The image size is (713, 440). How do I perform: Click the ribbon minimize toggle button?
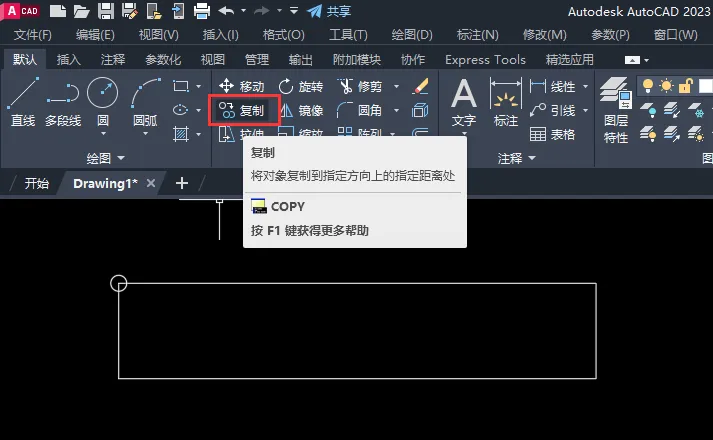coord(632,60)
